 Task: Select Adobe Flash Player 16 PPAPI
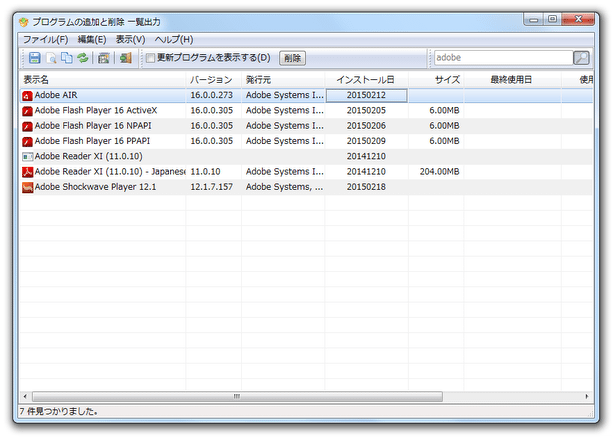(92, 141)
